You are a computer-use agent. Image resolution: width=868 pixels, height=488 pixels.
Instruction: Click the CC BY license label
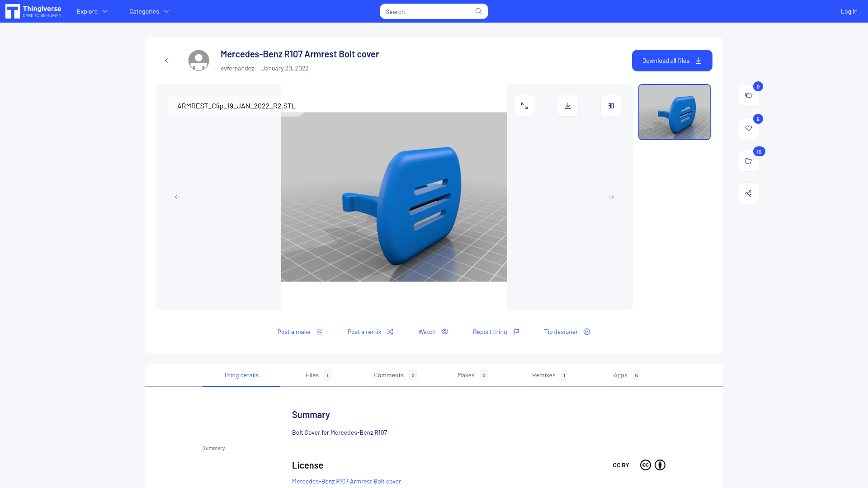click(621, 465)
